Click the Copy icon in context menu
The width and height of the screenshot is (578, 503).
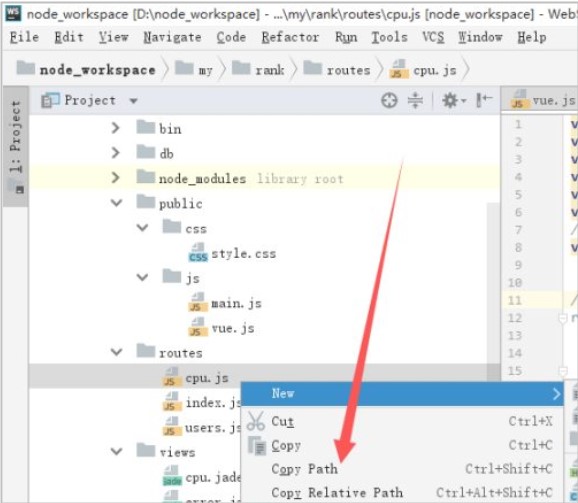tap(257, 446)
